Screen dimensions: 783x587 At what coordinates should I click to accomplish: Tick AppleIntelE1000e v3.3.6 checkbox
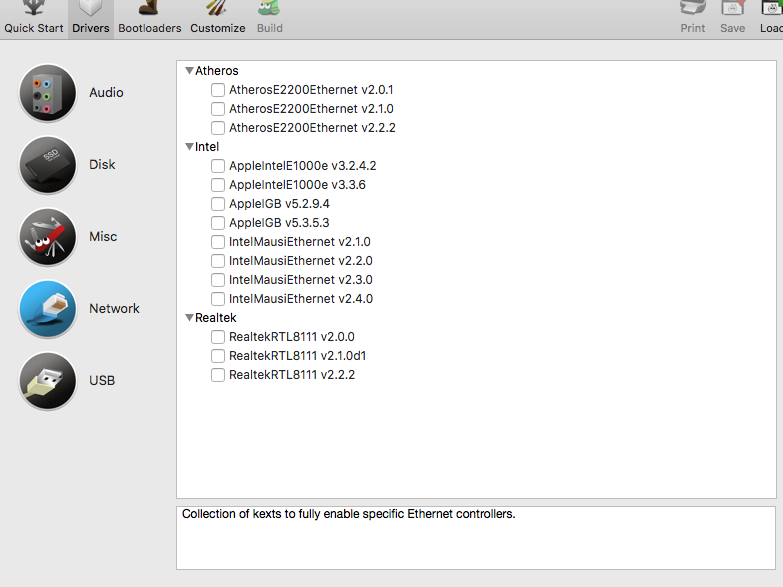[218, 185]
